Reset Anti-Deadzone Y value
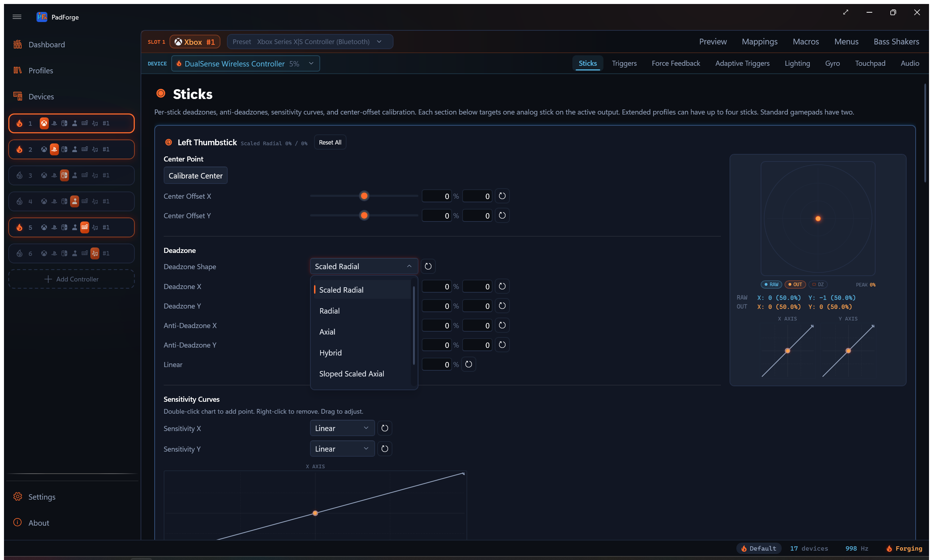Screen dimensions: 933x560 point(502,345)
